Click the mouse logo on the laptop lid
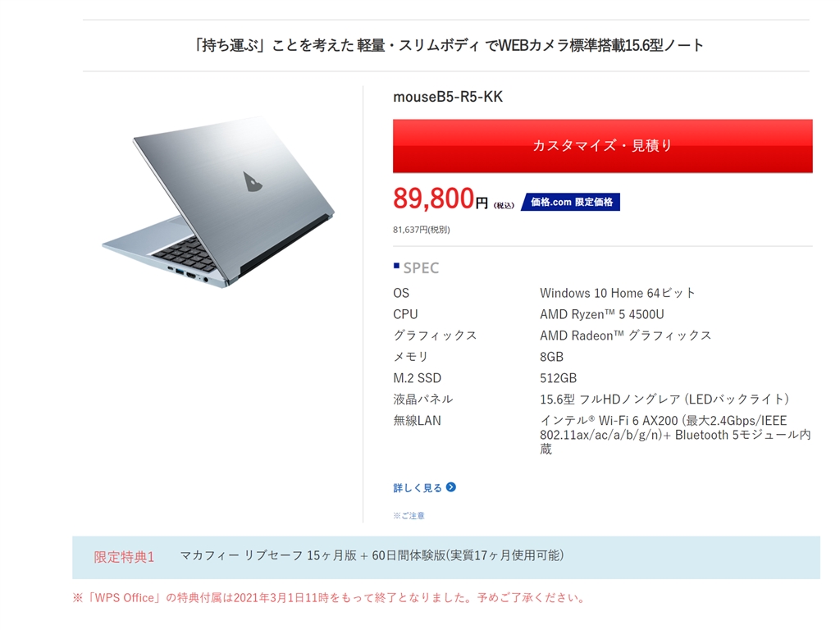The image size is (840, 630). coord(253,182)
